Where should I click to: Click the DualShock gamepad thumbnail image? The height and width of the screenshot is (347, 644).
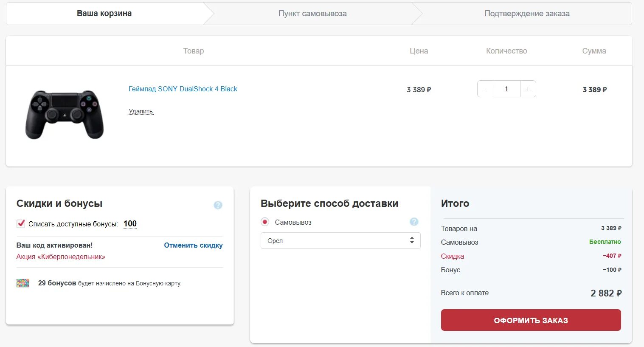point(64,115)
